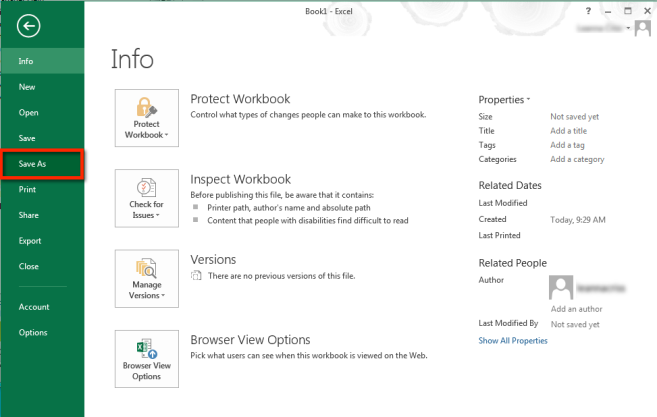Click the Related Dates heading
Screen dimensions: 657x417
[x=510, y=185]
